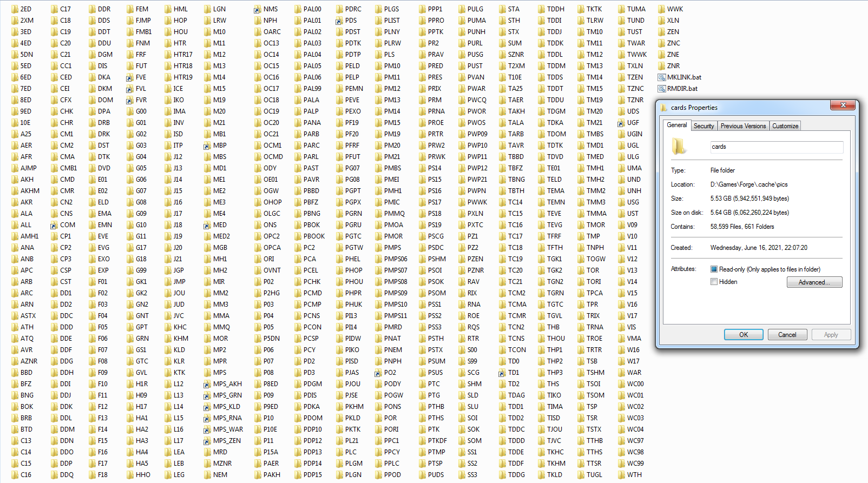Screen dimensions: 868x483
Task: Switch to the Security tab
Action: click(703, 126)
